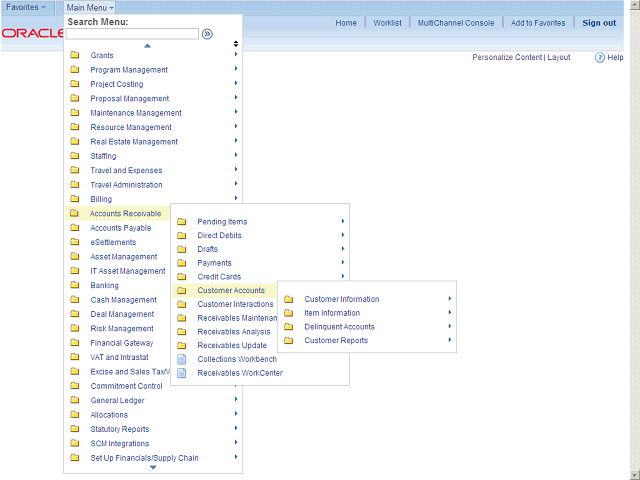The image size is (640, 480).
Task: Open Customer Interactions submenu entry
Action: pos(235,304)
